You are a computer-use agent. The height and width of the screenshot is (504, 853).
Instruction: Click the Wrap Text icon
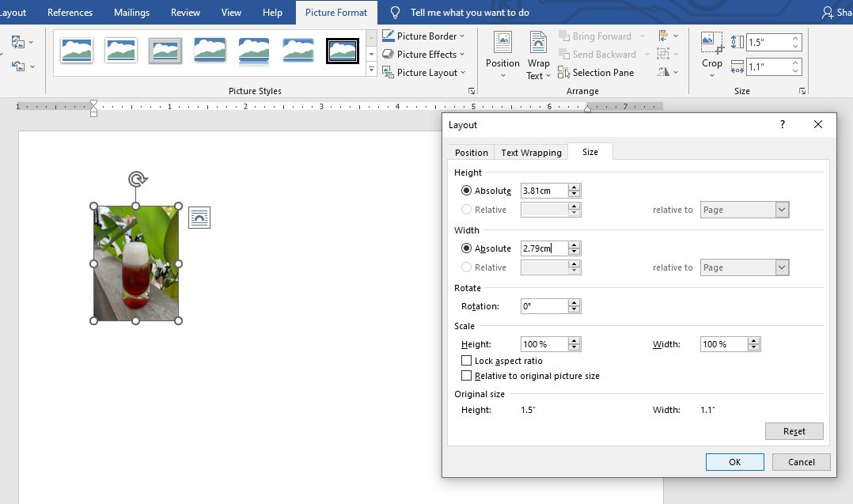pyautogui.click(x=538, y=43)
